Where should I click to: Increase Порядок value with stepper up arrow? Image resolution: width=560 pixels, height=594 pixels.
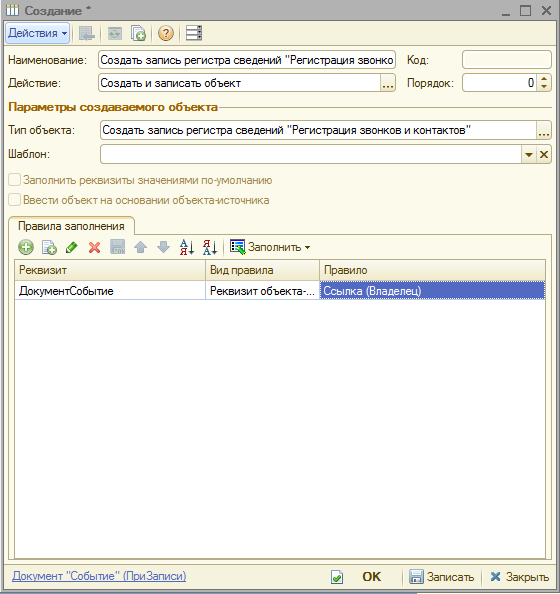544,79
